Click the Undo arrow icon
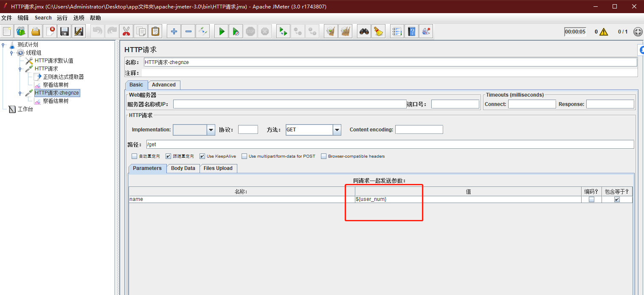This screenshot has width=644, height=295. tap(98, 31)
